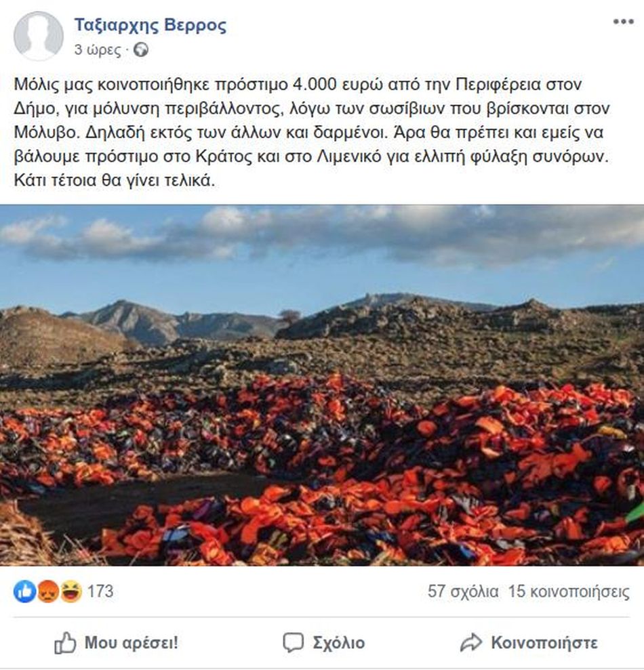
Task: Open the Ταξιαρχης Βερρος profile name link
Action: pos(150,25)
